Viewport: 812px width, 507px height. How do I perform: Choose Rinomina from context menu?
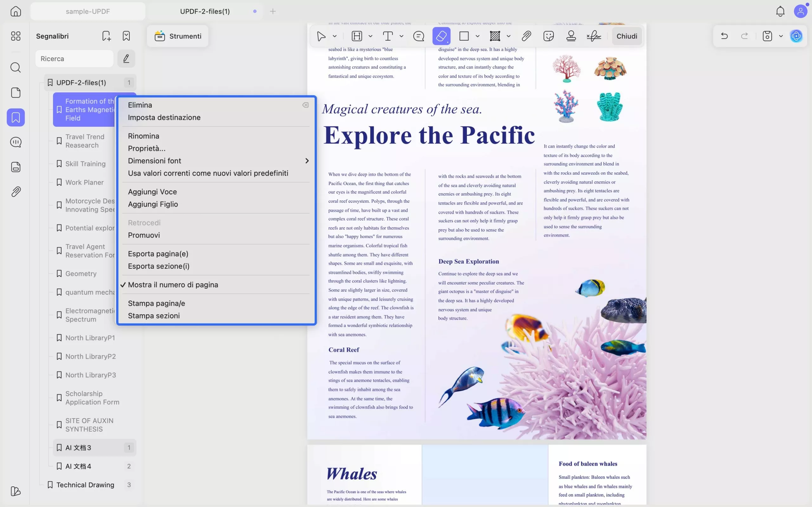coord(144,136)
